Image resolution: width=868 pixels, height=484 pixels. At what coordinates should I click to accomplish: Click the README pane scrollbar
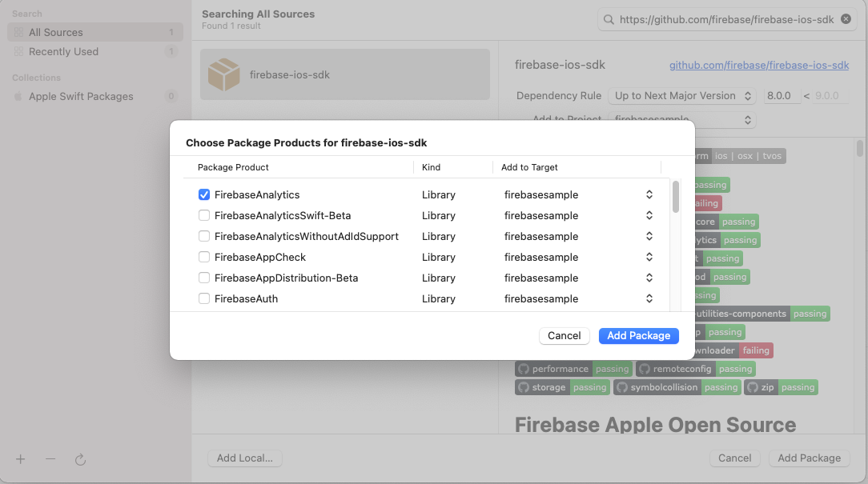(859, 148)
